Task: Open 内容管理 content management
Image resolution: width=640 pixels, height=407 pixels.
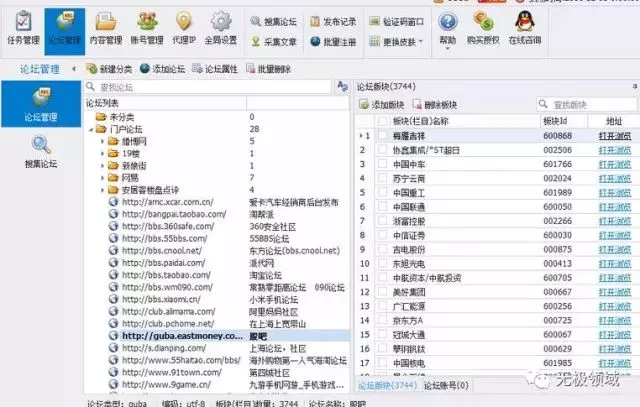Action: point(106,29)
